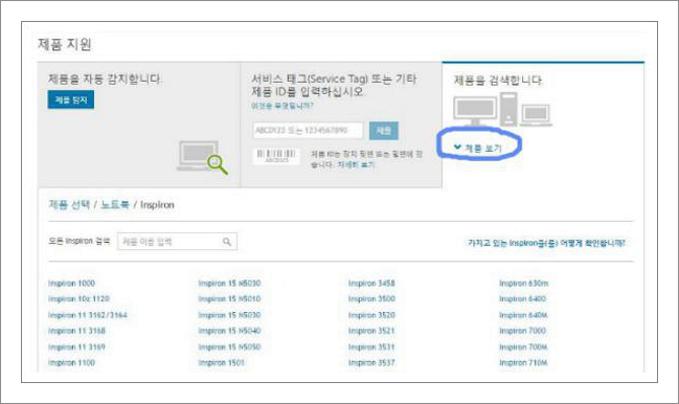
Task: Open Inspiron 10z 1120 model link
Action: pos(79,299)
